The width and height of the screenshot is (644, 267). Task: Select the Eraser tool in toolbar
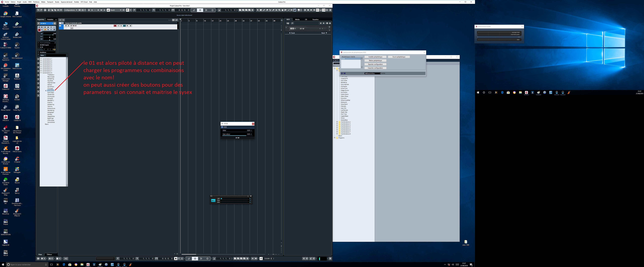tap(267, 10)
